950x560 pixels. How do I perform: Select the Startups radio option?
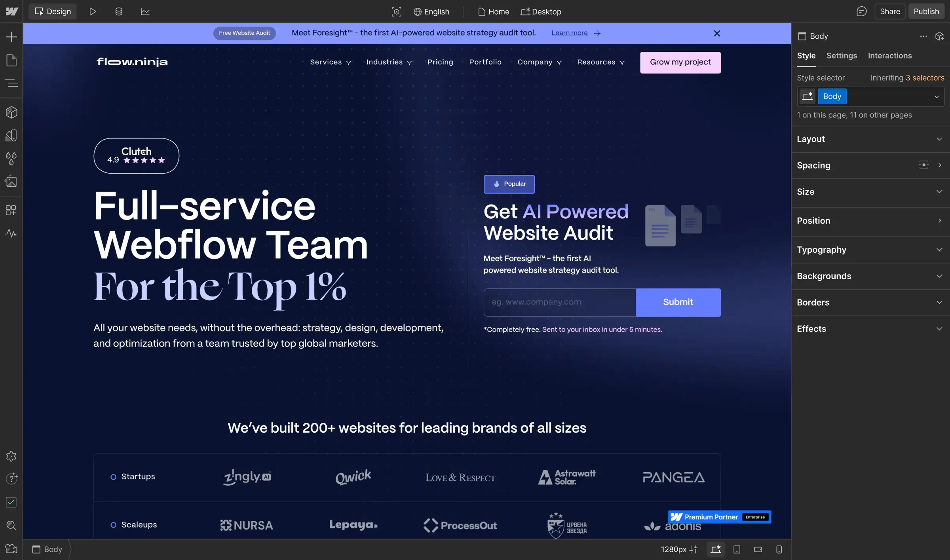113,477
